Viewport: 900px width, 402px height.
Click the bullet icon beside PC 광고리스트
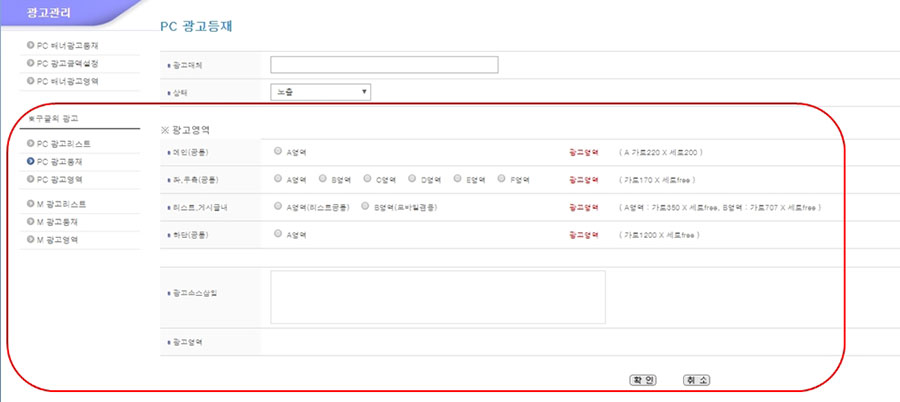pos(31,144)
